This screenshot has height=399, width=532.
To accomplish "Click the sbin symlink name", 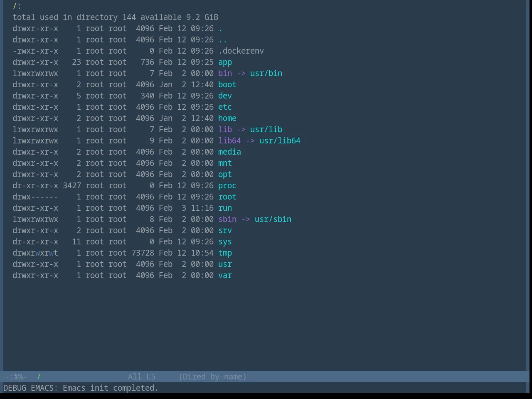I will point(227,219).
